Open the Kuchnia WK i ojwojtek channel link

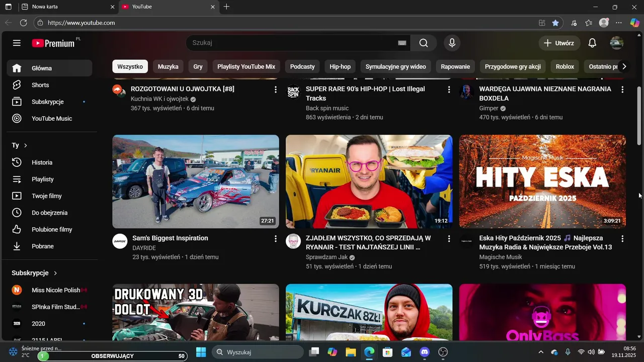[x=159, y=99]
